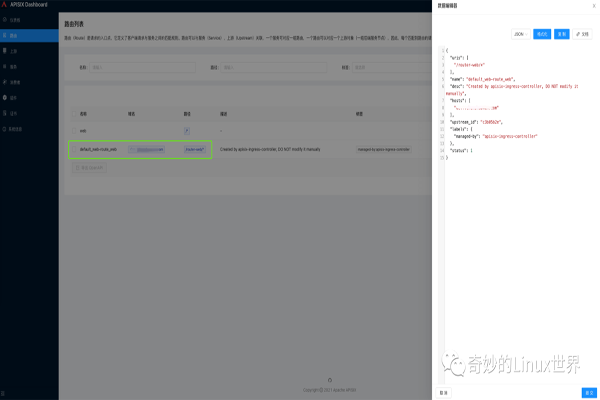Open the Plugin (插件) sidebar item
600x400 pixels.
(29, 98)
